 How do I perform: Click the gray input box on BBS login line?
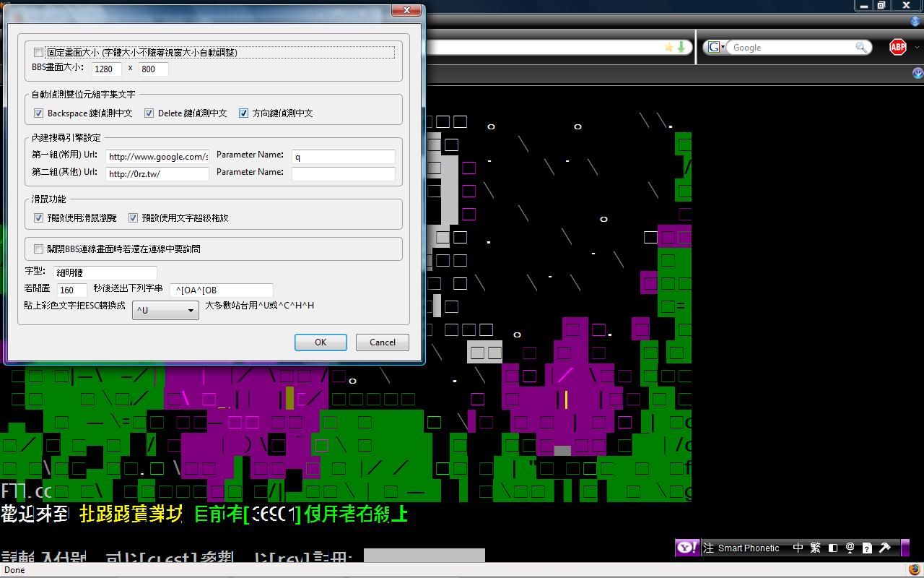pyautogui.click(x=424, y=555)
